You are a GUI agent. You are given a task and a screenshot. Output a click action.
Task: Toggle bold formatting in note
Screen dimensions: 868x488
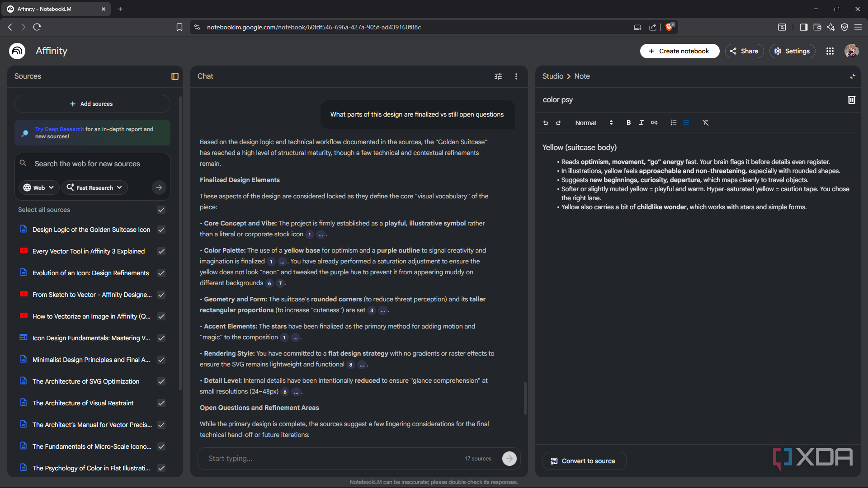coord(628,123)
